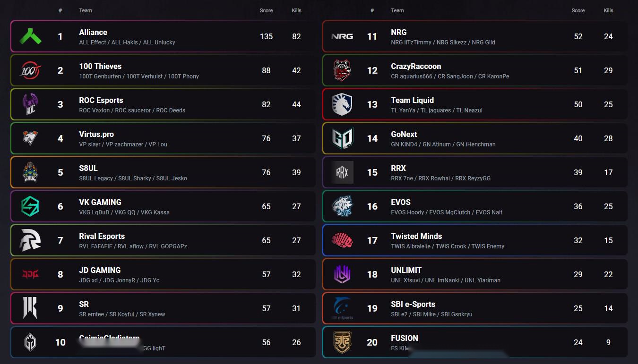This screenshot has width=638, height=364.
Task: Select the CrazyRaccoon logo
Action: click(342, 70)
